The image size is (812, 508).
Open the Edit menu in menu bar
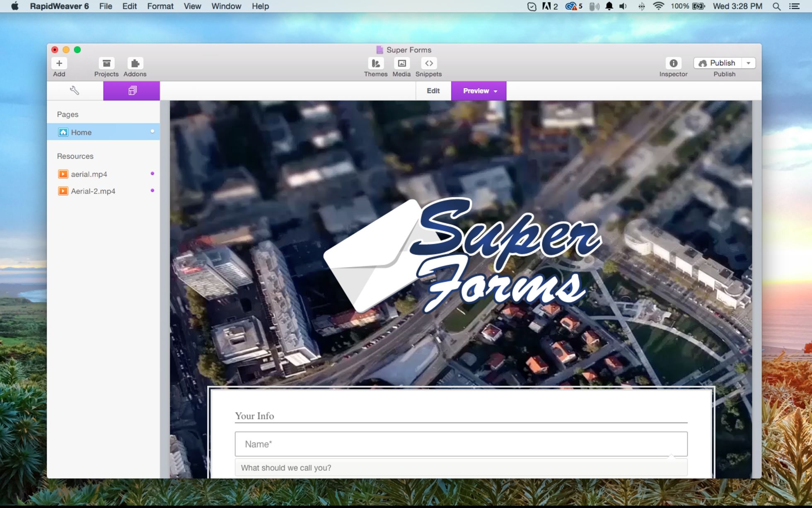(130, 6)
